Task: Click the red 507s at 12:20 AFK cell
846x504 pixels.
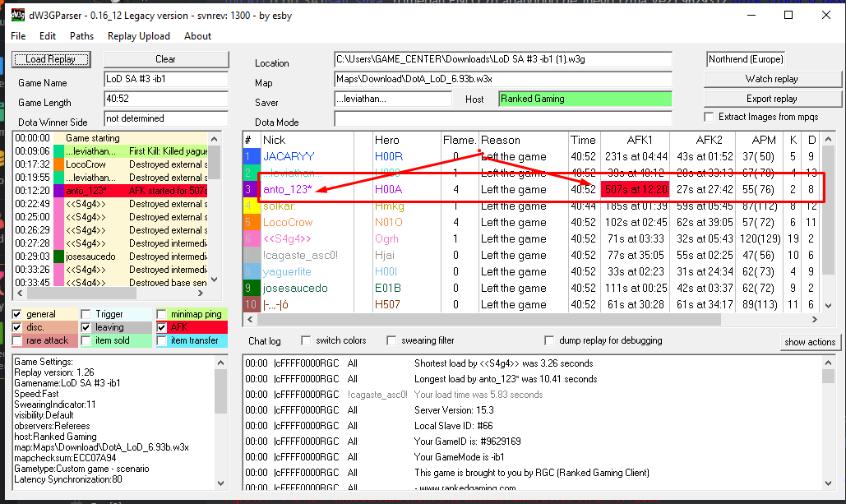Action: tap(636, 189)
